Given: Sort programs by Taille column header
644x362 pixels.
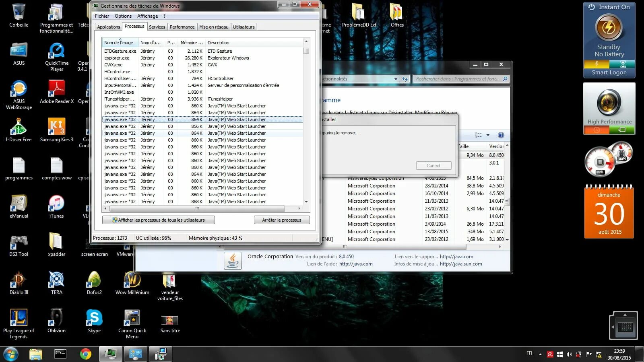Looking at the screenshot, I should [471, 146].
